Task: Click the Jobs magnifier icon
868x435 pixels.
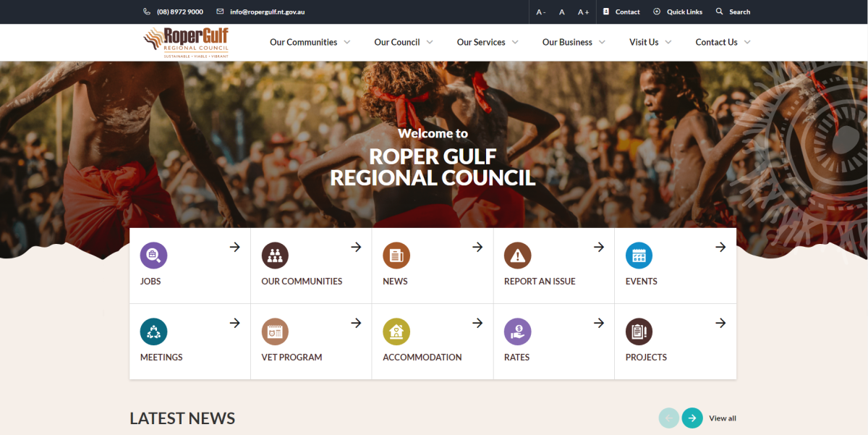Action: click(x=153, y=255)
